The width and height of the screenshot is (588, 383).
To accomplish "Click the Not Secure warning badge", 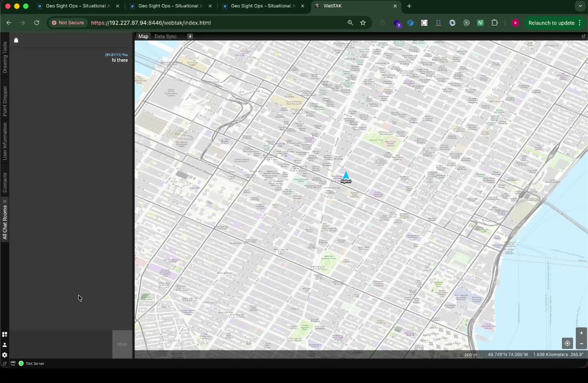I will tap(68, 23).
